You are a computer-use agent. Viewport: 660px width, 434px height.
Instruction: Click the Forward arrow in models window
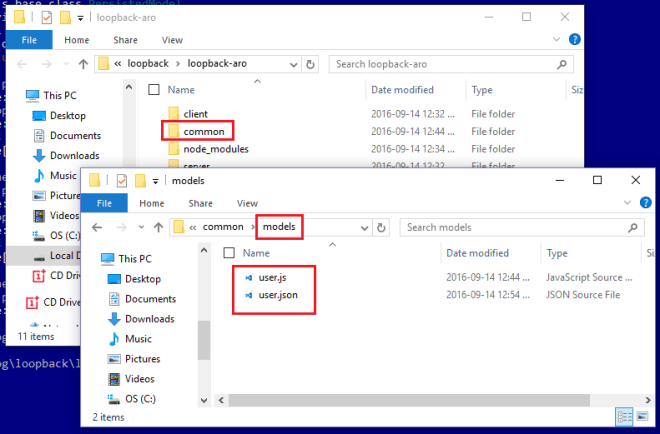[122, 227]
